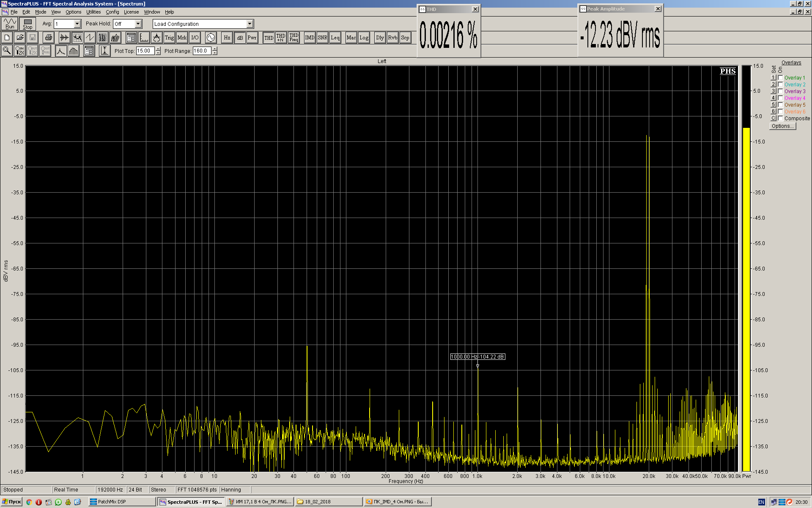Select the Spectrum view icon
The height and width of the screenshot is (508, 812).
pos(77,38)
